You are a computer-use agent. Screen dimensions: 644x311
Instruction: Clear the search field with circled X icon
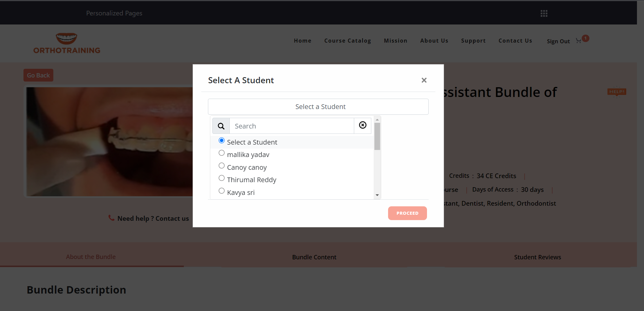click(x=363, y=125)
